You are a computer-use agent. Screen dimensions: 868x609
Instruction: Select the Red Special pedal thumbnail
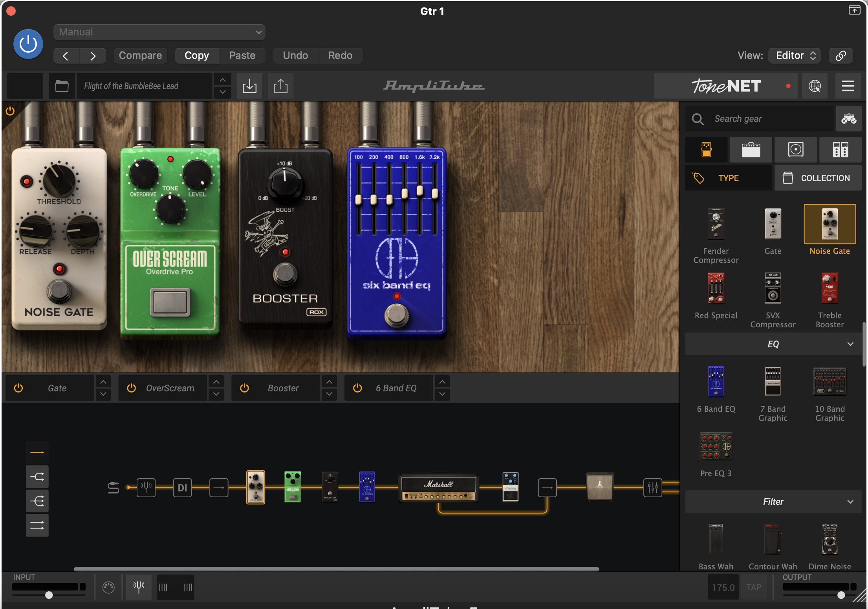coord(716,288)
